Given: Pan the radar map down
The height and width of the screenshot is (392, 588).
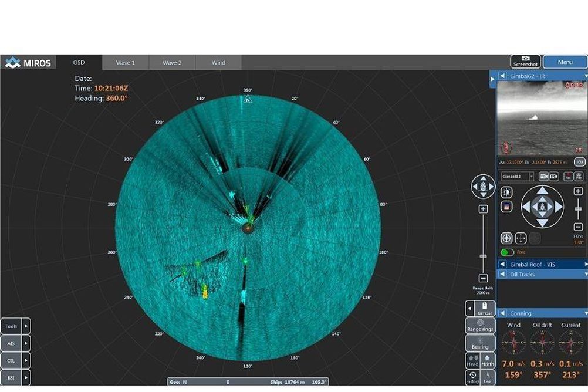Looking at the screenshot, I should 483,195.
